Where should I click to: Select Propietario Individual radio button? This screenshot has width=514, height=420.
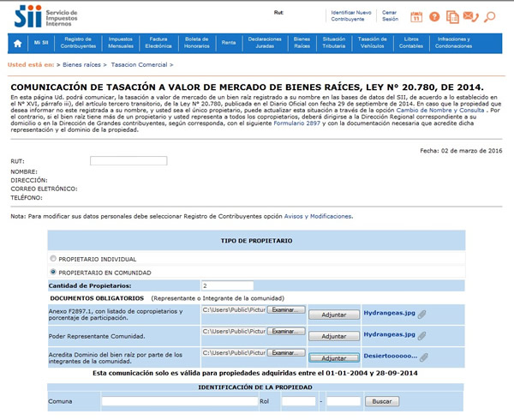54,258
